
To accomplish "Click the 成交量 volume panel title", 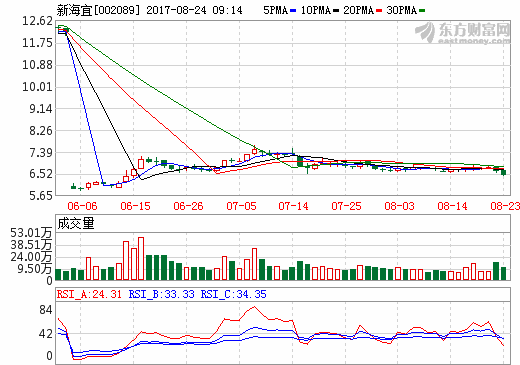I will pyautogui.click(x=76, y=223).
